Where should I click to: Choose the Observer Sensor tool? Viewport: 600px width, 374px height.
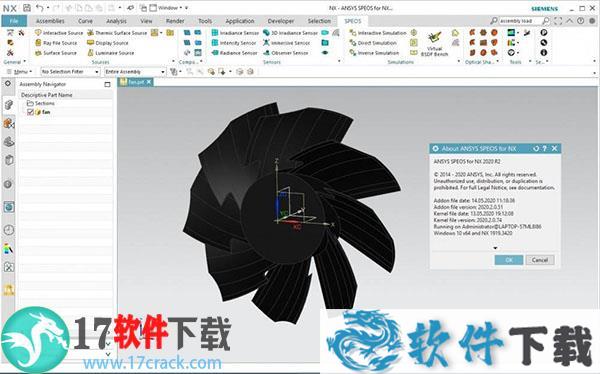[285, 53]
